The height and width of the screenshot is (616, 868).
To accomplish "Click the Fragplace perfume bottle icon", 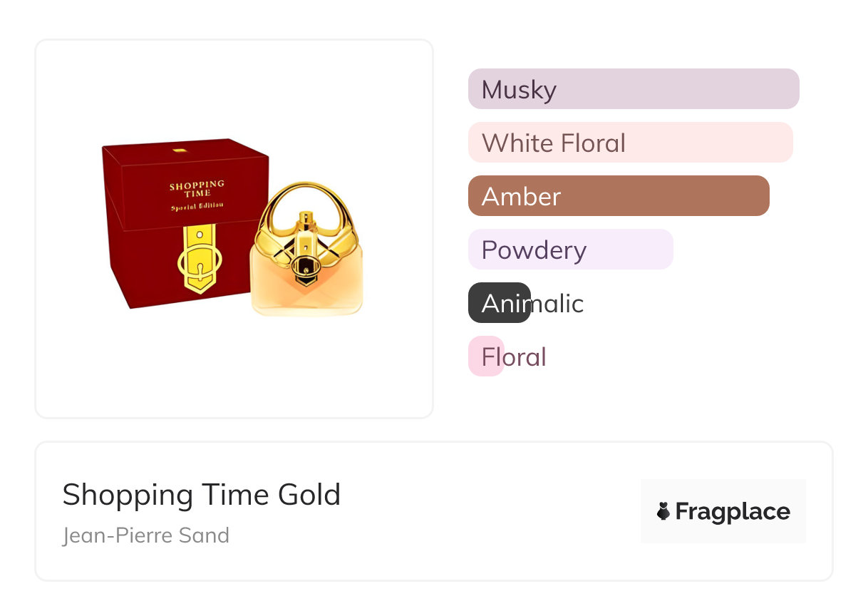I will (x=663, y=511).
